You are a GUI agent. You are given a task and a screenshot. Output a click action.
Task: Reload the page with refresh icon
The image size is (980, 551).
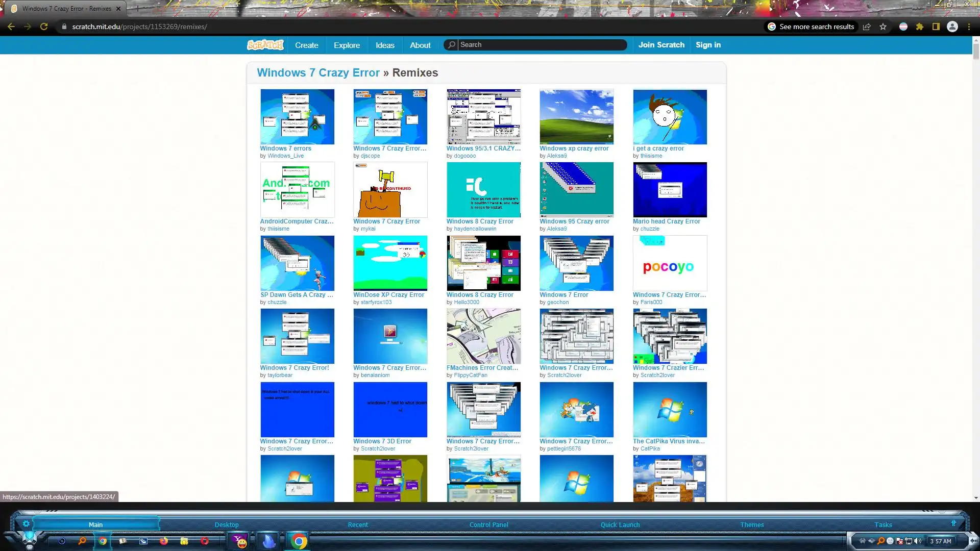[44, 27]
